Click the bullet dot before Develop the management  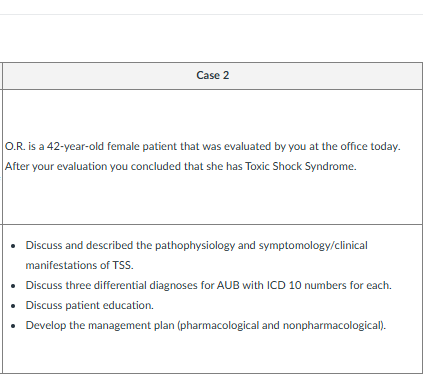tap(13, 326)
